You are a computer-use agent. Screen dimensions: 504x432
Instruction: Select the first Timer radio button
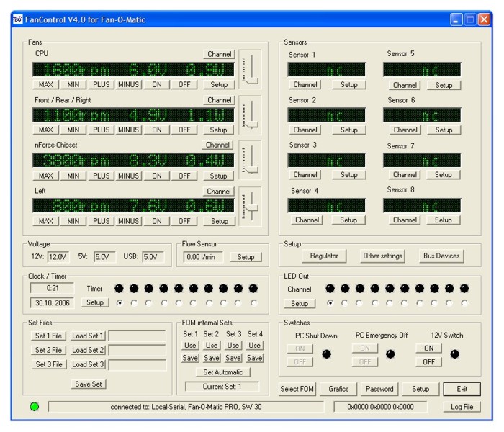(x=120, y=303)
